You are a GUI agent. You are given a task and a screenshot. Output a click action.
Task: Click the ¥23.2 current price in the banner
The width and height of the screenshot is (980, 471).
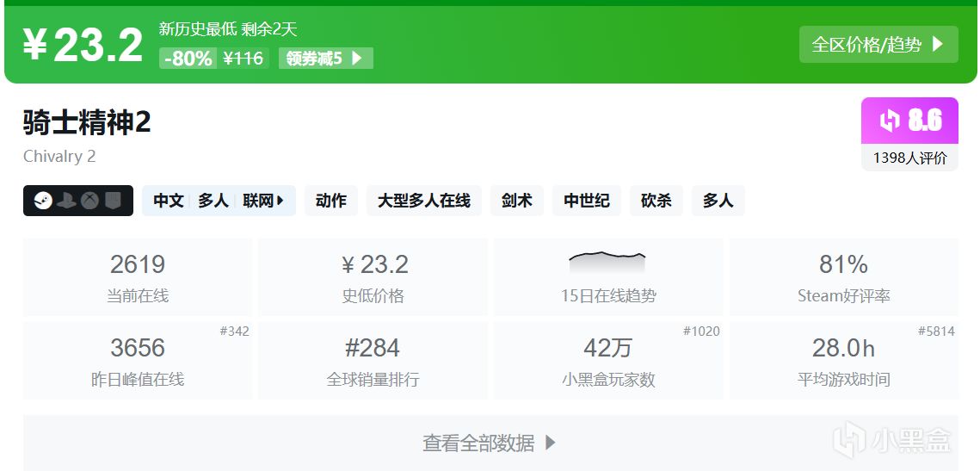[x=83, y=45]
